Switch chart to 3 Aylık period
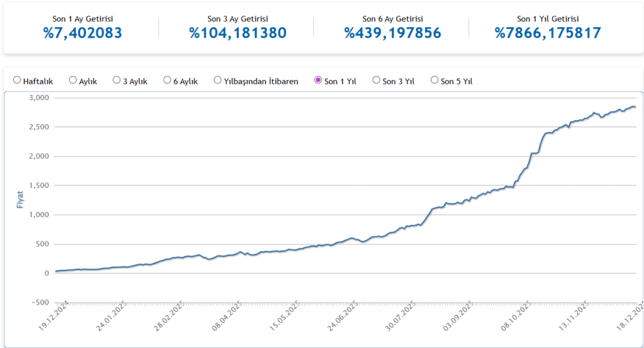644x348 pixels. [117, 81]
